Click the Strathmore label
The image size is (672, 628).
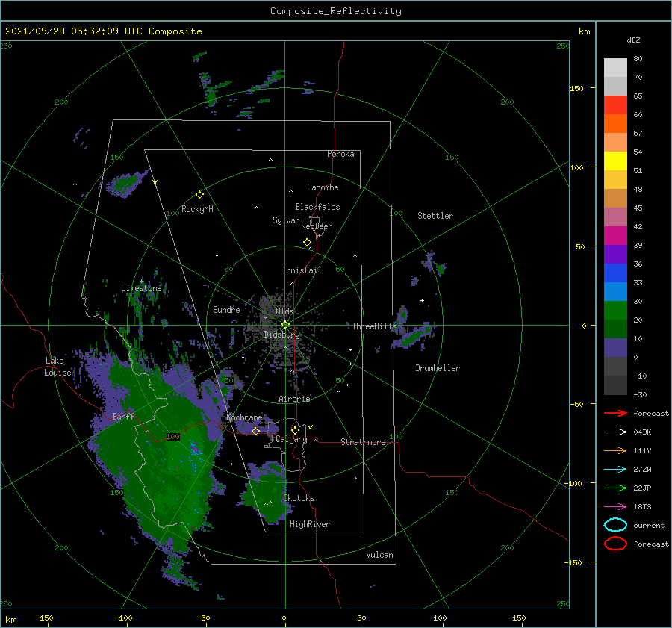[x=363, y=442]
